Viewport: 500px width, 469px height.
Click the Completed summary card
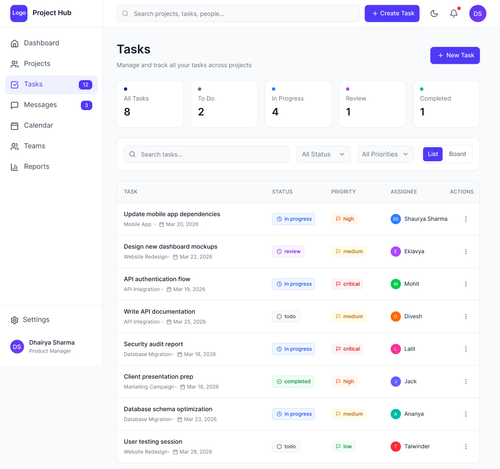[446, 104]
